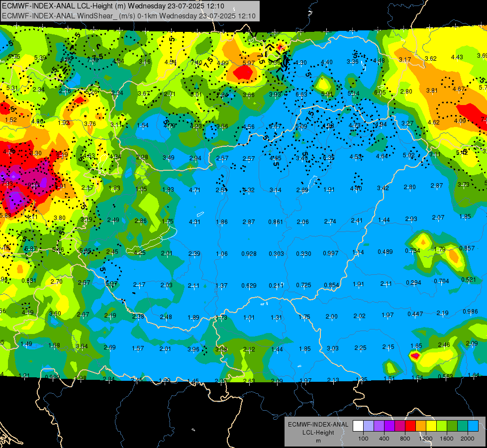
Task: Click the wind shear value 0.997
Action: coord(330,253)
